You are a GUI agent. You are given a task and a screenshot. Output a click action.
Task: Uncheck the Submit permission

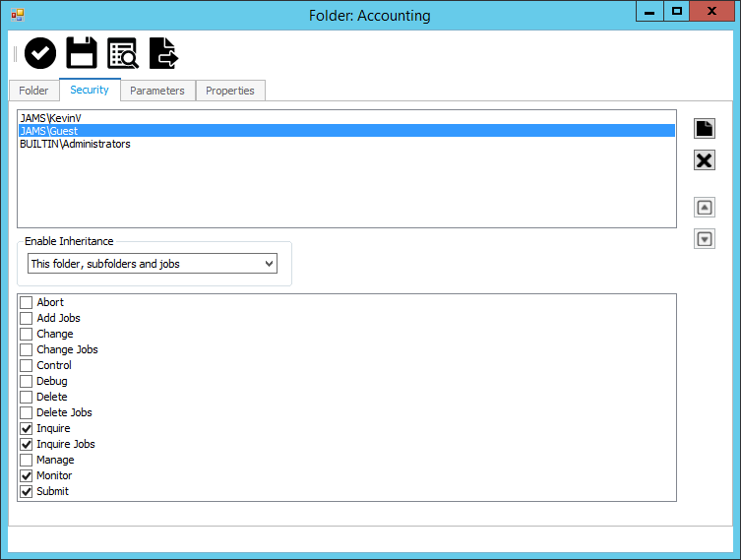[27, 491]
